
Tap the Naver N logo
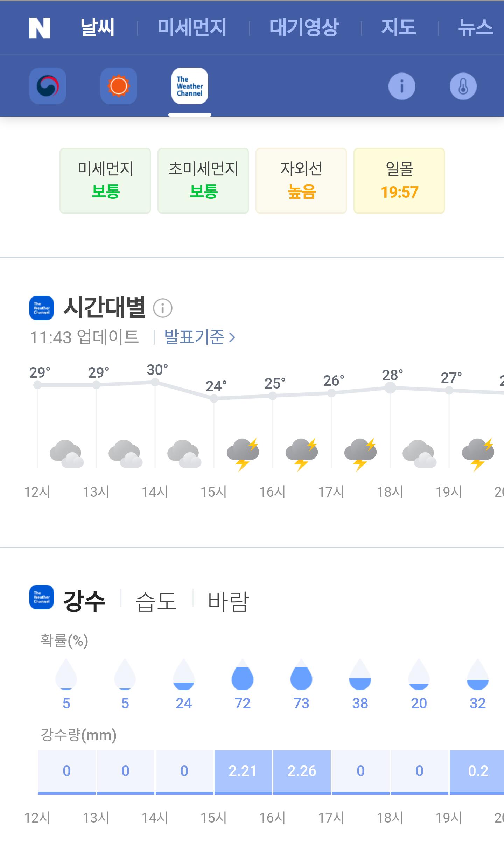click(40, 28)
